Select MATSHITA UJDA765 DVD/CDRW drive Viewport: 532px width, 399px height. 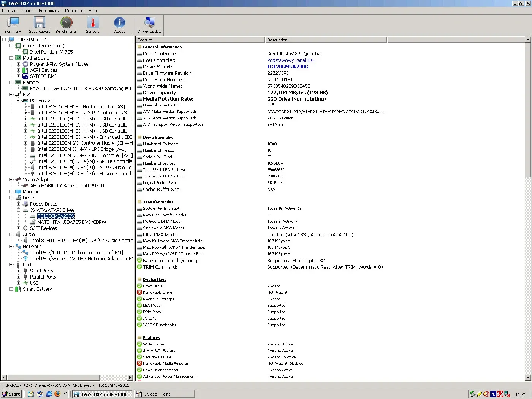[x=71, y=222]
